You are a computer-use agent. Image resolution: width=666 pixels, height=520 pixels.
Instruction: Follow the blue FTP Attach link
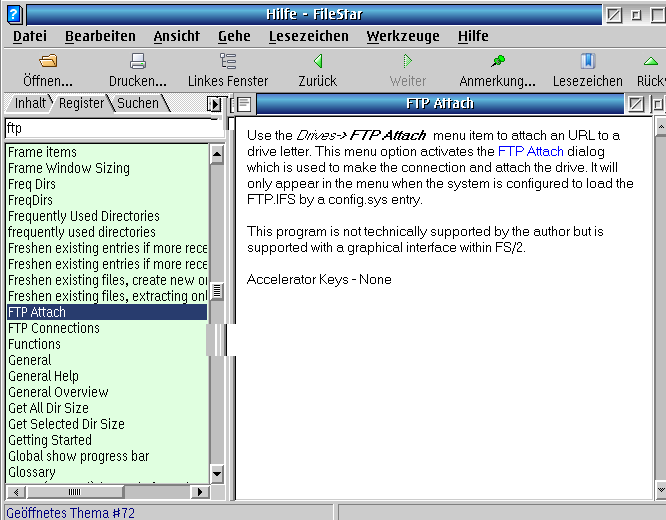pos(531,151)
